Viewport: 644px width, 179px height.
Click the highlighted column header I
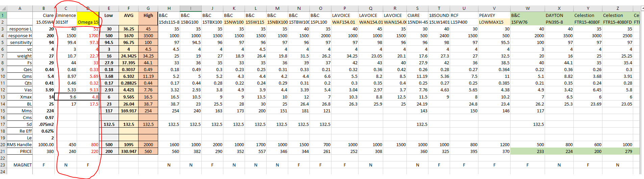(x=191, y=8)
